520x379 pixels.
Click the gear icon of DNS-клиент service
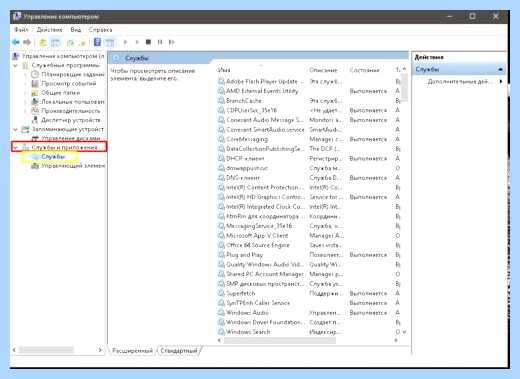(221, 178)
